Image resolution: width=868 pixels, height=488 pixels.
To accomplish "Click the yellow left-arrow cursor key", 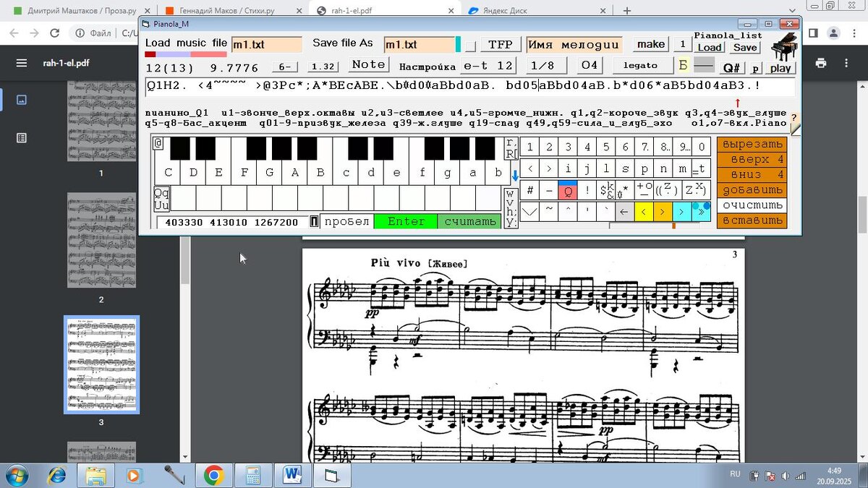I will click(x=643, y=212).
